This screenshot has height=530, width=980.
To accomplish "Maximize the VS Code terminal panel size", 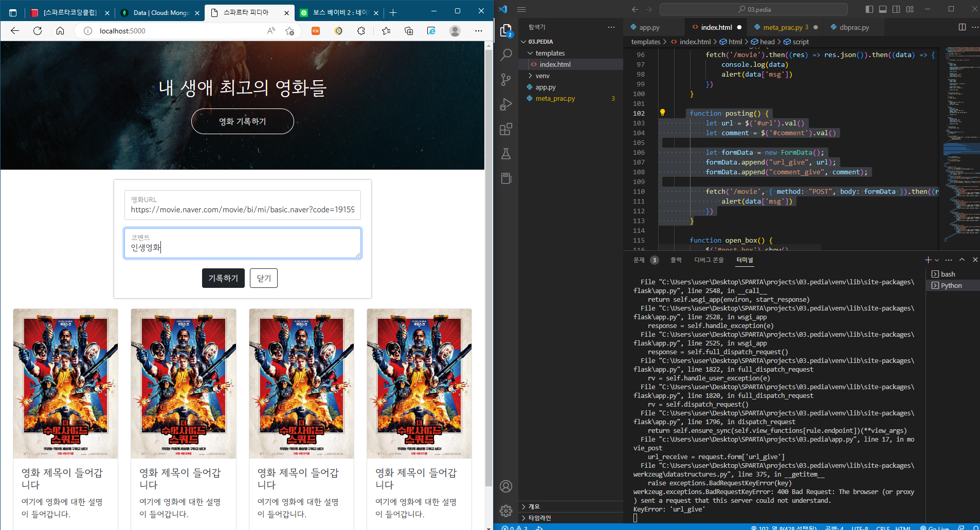I will click(x=962, y=260).
